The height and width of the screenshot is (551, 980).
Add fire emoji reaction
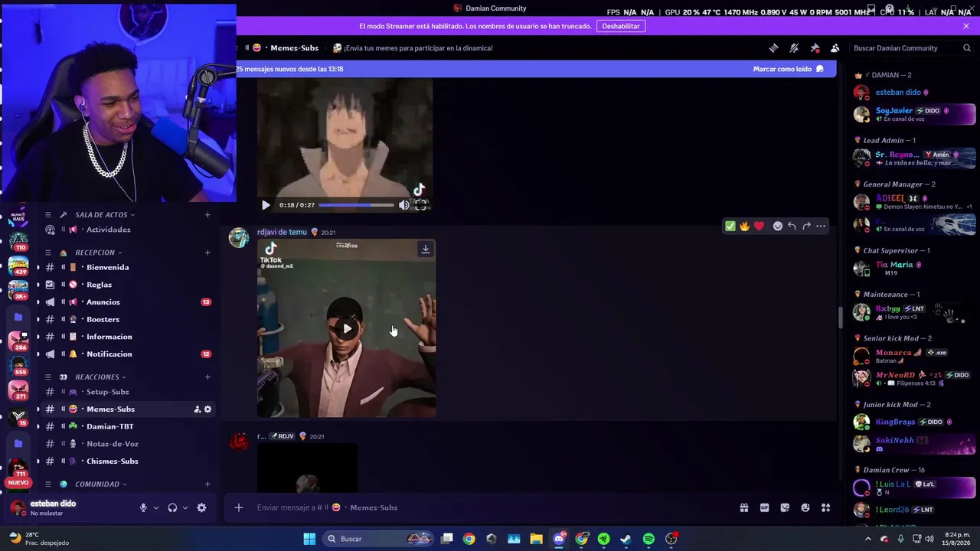coord(744,226)
